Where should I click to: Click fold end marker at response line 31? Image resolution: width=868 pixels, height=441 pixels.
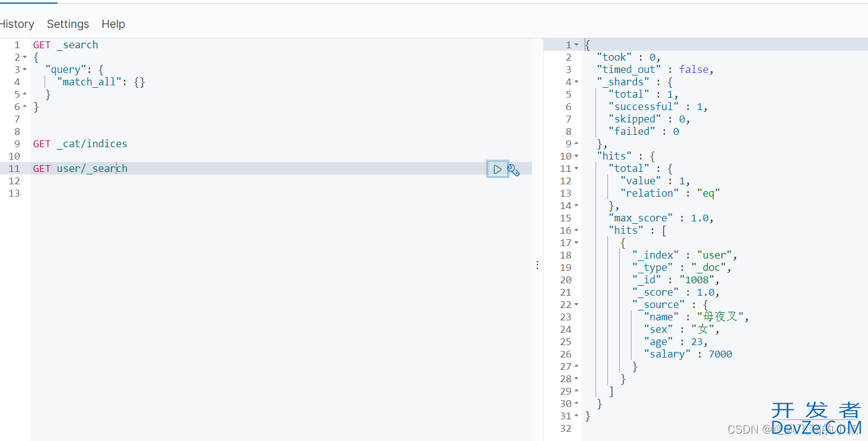(x=576, y=416)
